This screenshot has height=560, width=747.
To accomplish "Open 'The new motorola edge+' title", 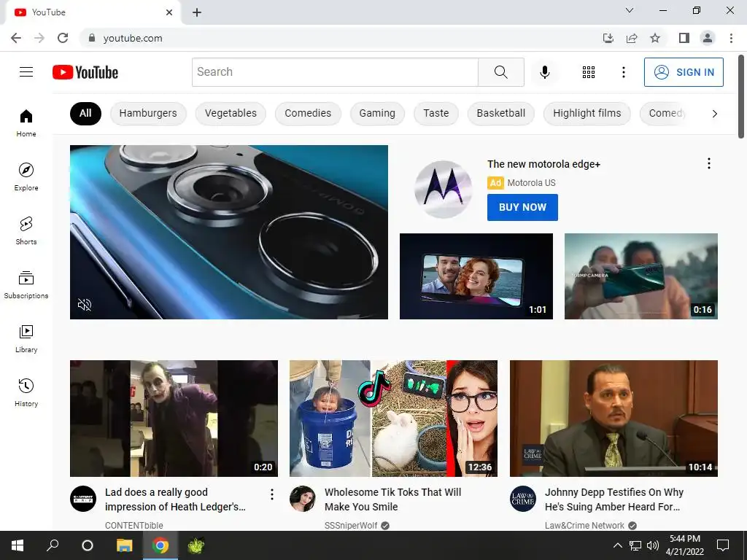I will [543, 164].
